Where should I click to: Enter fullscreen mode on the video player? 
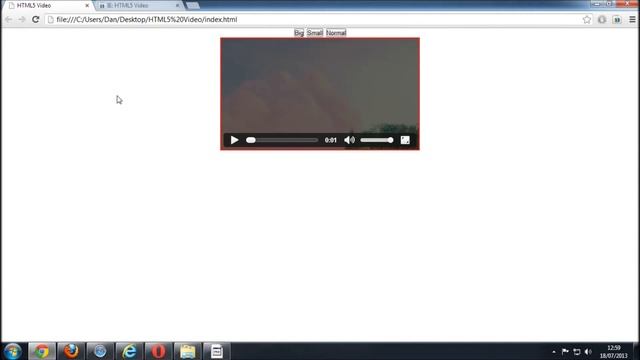pos(405,140)
